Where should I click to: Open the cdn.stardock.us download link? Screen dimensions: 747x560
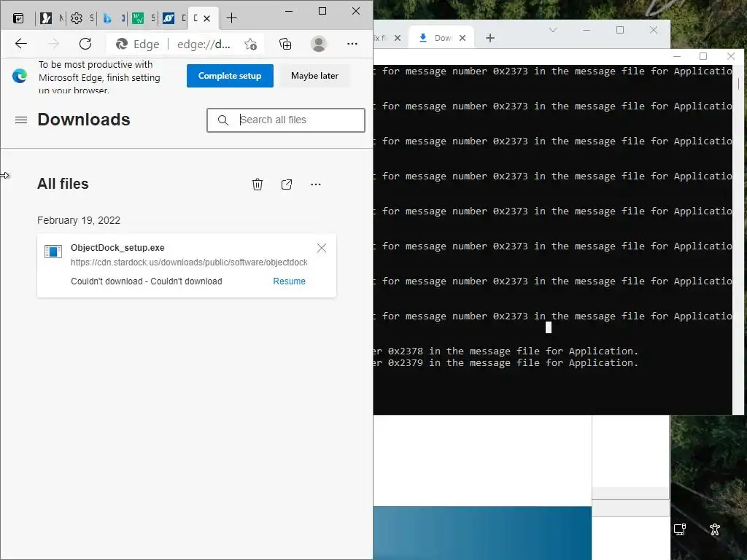[189, 262]
